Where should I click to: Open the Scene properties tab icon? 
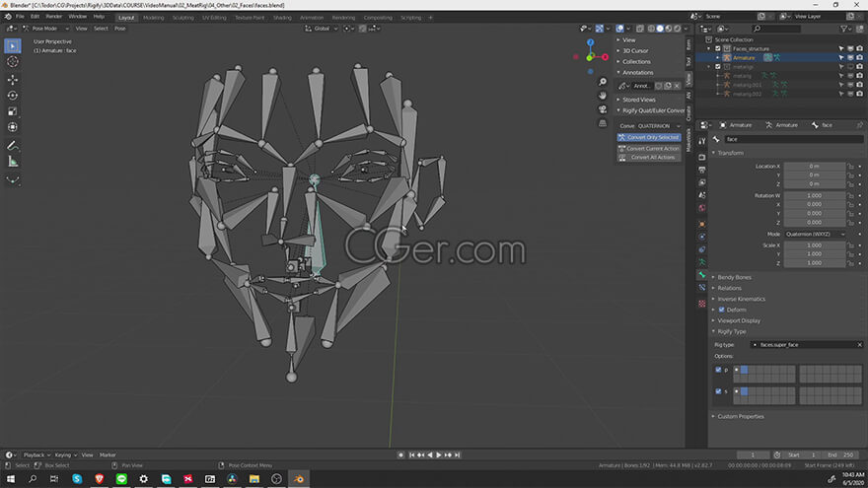[x=702, y=195]
